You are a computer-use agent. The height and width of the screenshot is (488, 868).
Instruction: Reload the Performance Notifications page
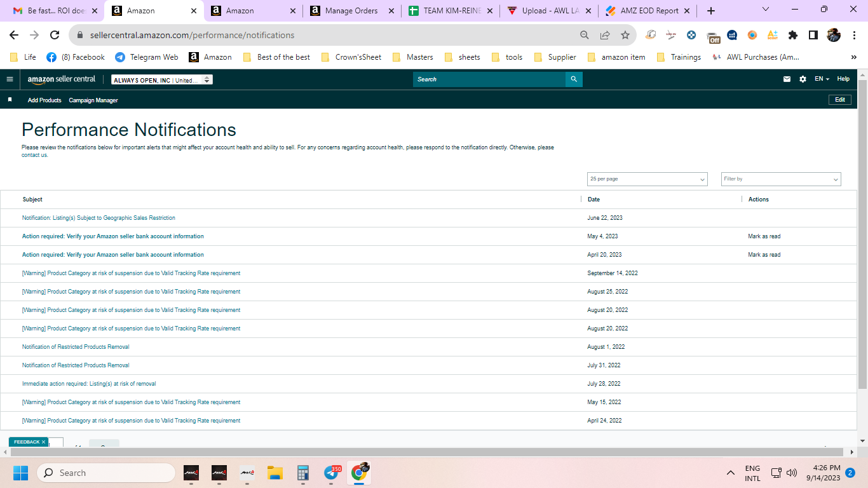pos(55,35)
